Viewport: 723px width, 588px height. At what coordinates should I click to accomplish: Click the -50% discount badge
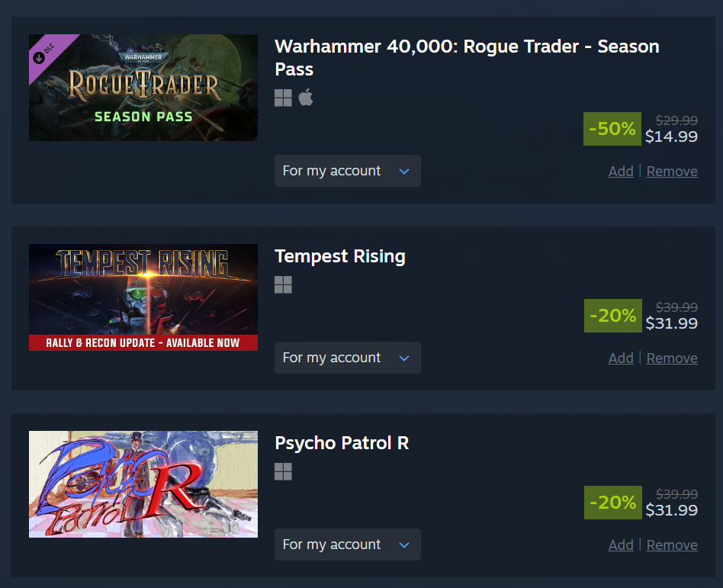click(612, 129)
